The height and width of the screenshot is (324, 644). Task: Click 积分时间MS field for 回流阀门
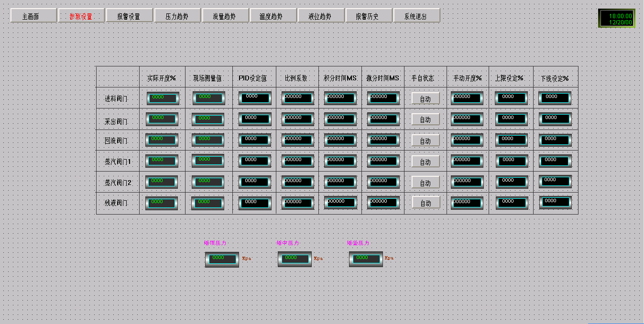pos(340,140)
